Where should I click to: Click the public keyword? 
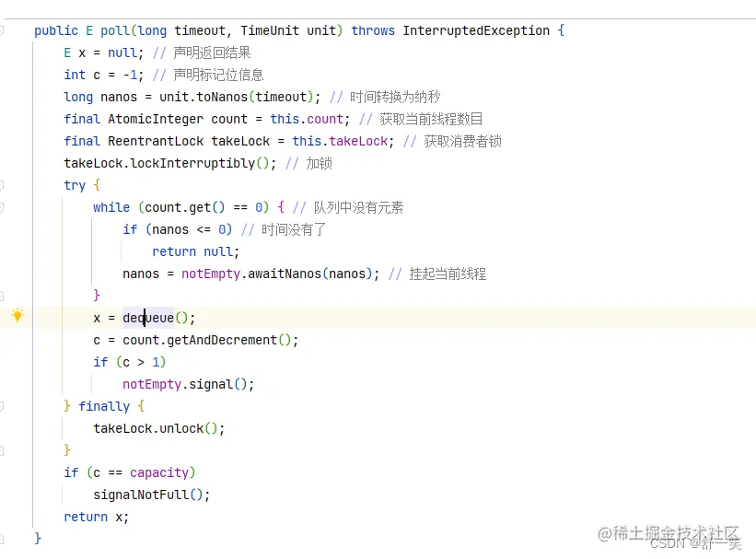pyautogui.click(x=56, y=31)
